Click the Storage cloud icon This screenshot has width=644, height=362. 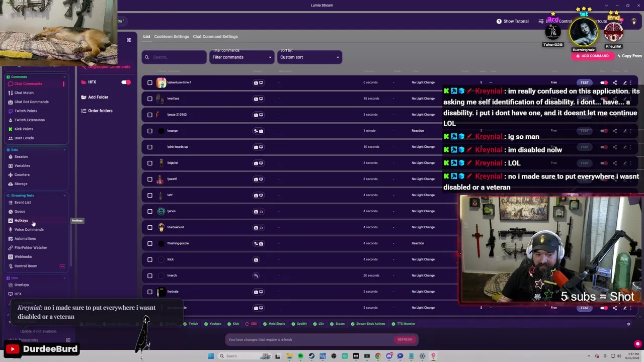[10, 184]
